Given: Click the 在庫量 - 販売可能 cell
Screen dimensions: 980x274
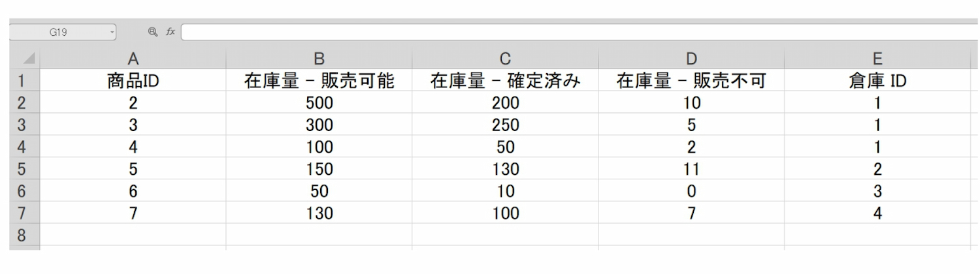Looking at the screenshot, I should point(319,82).
